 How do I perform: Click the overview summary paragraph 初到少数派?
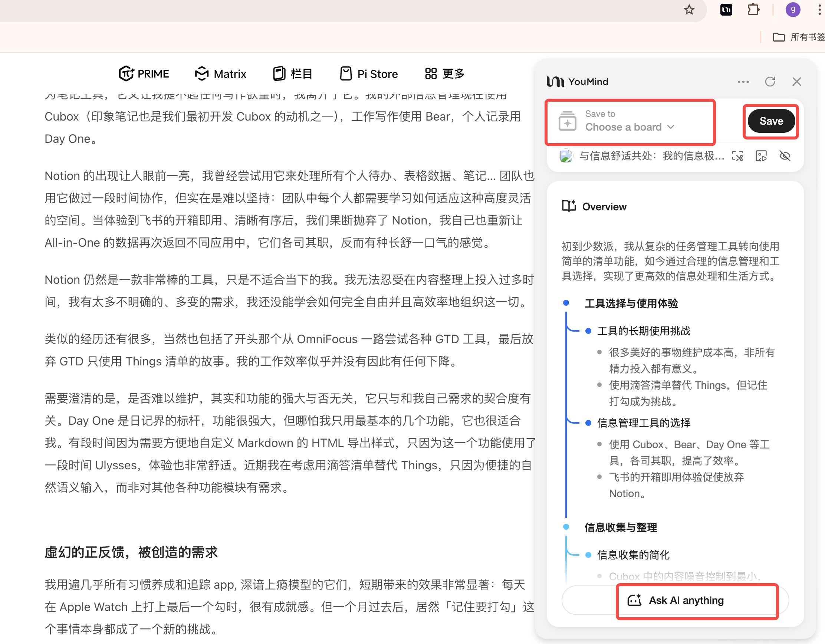pyautogui.click(x=670, y=261)
